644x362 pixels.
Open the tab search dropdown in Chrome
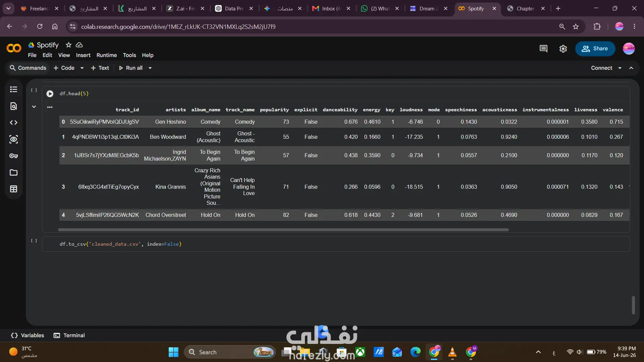[x=8, y=9]
